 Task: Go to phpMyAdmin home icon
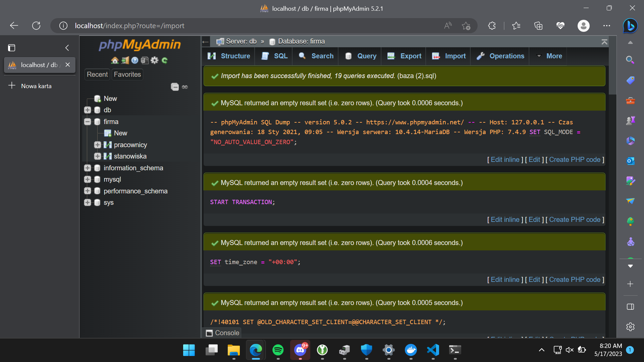(x=115, y=60)
